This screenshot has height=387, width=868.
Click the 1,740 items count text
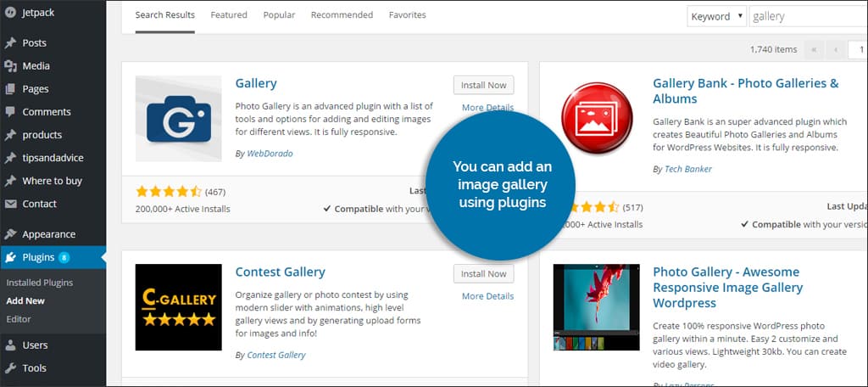pyautogui.click(x=773, y=49)
